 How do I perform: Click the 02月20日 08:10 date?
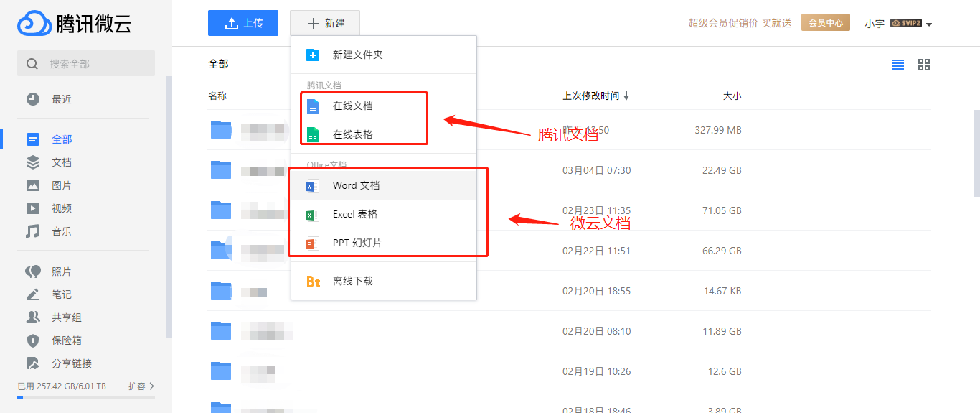(x=597, y=332)
